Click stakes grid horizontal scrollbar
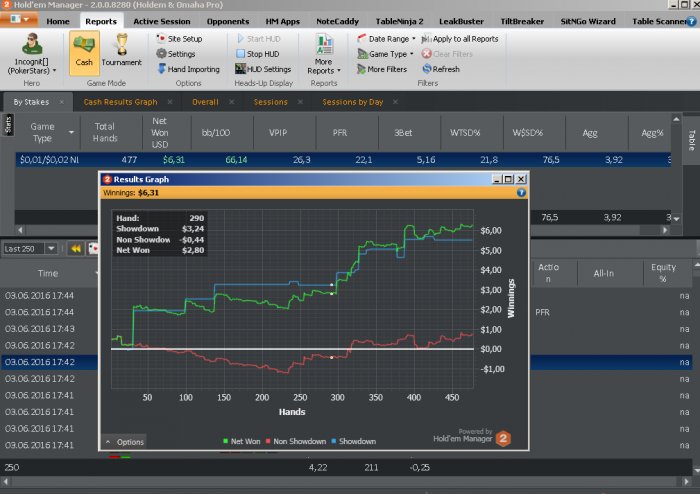 point(342,230)
